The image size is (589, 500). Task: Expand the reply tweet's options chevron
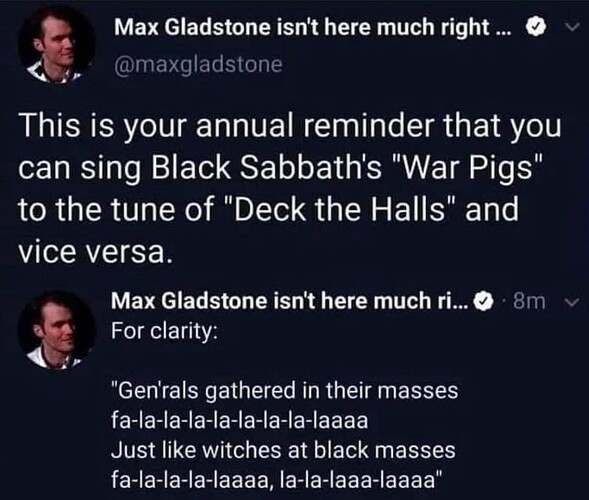571,302
